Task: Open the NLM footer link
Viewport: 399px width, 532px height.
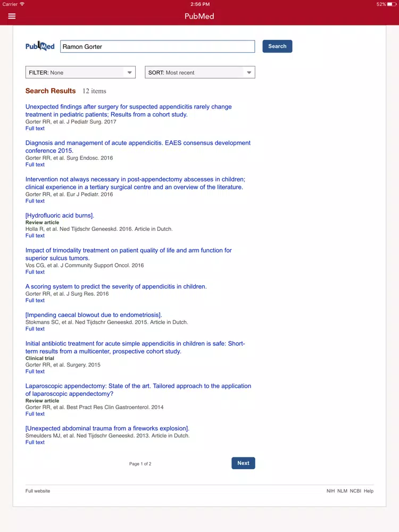Action: pyautogui.click(x=342, y=491)
